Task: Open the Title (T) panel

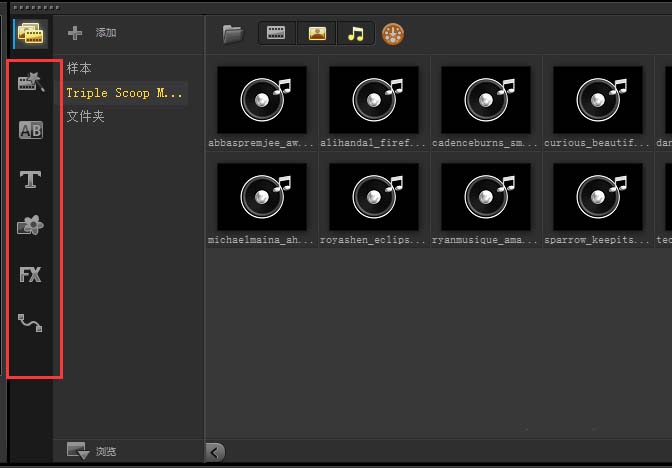Action: pyautogui.click(x=30, y=179)
